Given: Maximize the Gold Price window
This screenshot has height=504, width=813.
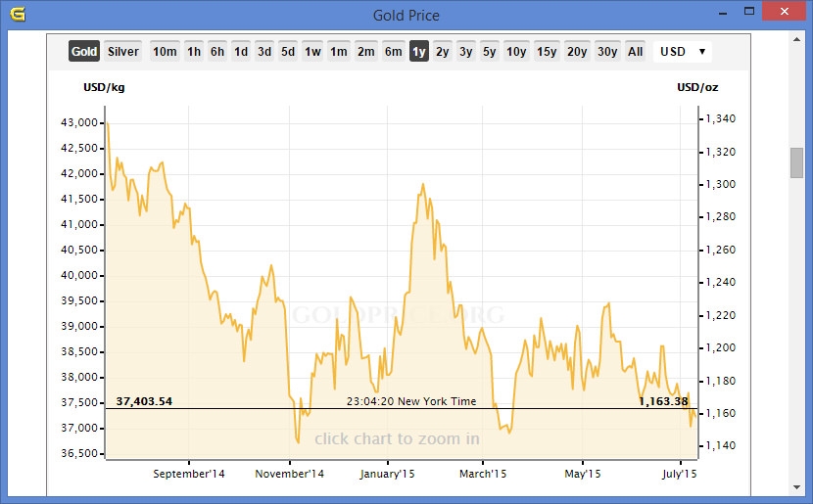Looking at the screenshot, I should pyautogui.click(x=748, y=12).
